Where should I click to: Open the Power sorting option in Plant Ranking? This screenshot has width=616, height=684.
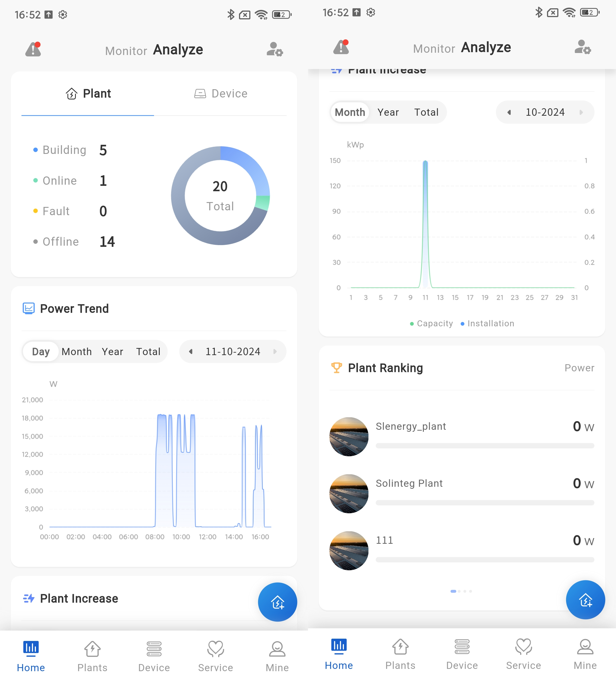[x=579, y=368]
